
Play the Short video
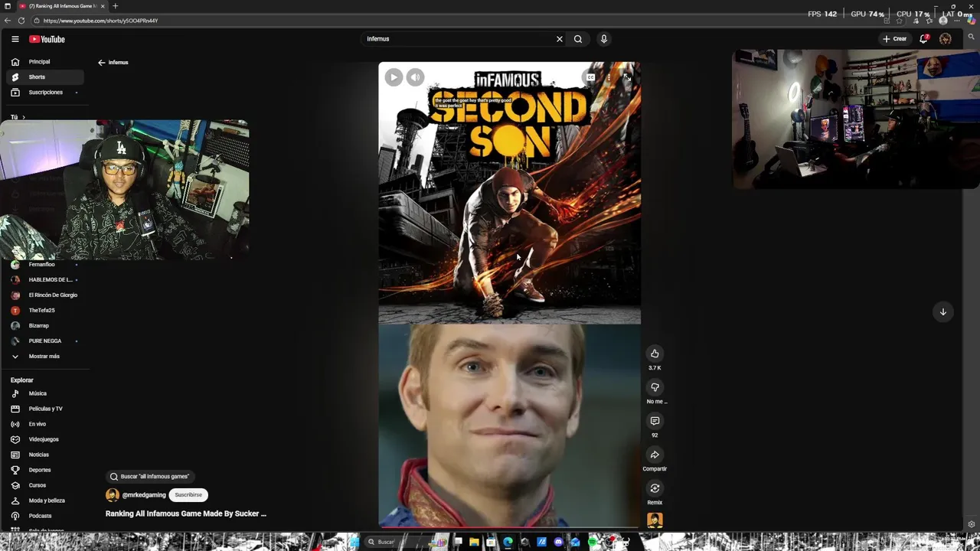(x=394, y=77)
